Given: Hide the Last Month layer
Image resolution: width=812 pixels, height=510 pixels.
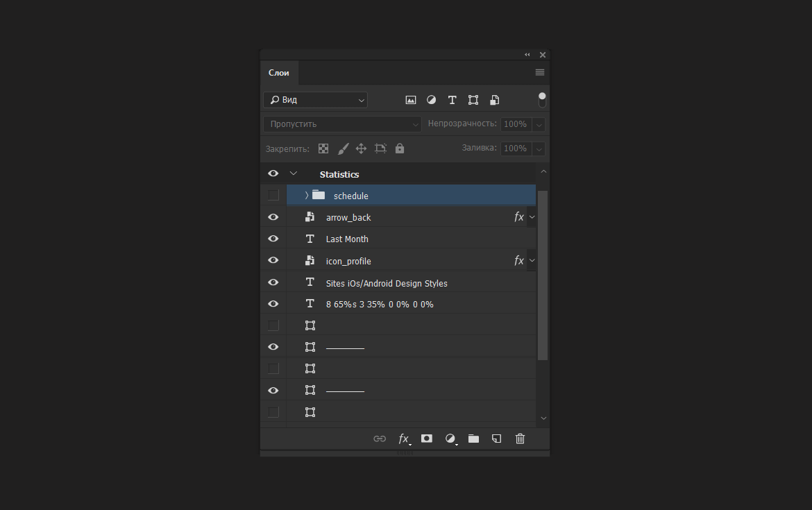Looking at the screenshot, I should coord(273,239).
